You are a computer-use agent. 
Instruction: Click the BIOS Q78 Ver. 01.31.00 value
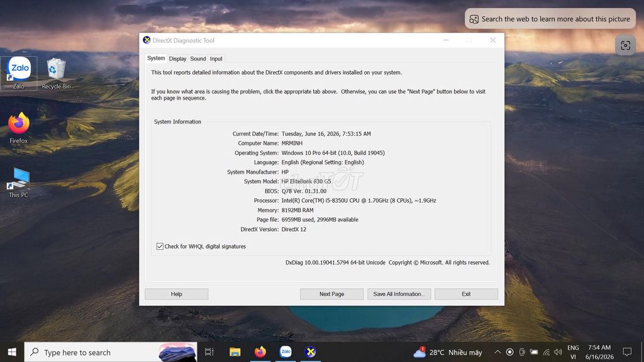tap(304, 191)
